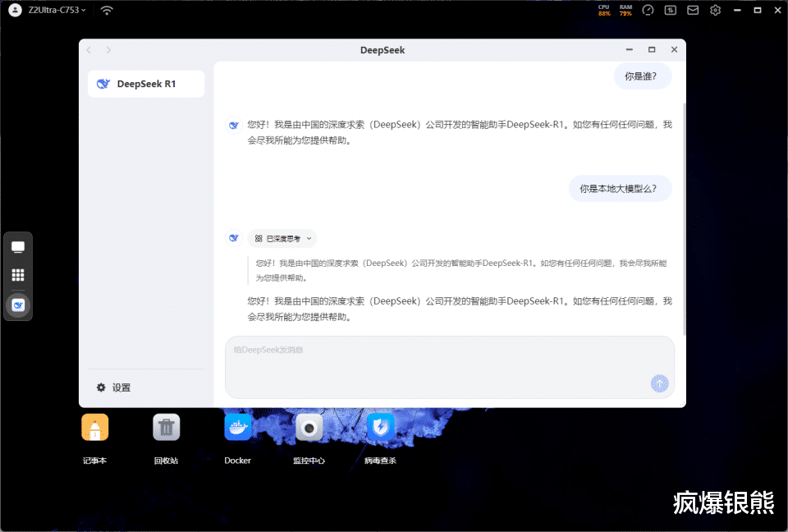This screenshot has width=788, height=532.
Task: Click the first DeepSeek-R1 reply text
Action: point(460,132)
